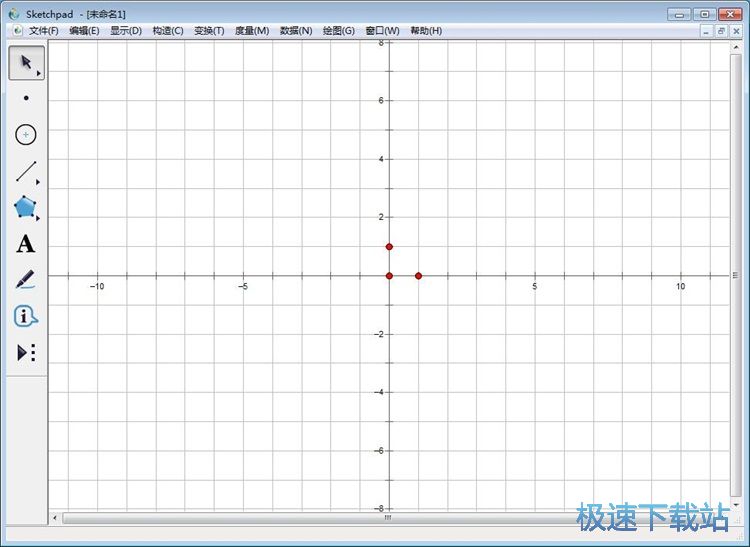
Task: Click the y-axis label −6
Action: pyautogui.click(x=379, y=450)
